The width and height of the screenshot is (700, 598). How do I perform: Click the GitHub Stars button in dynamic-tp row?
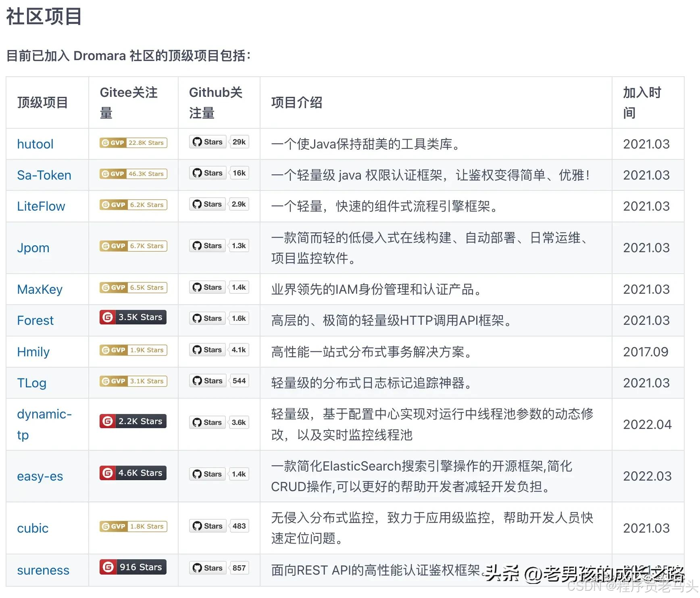[208, 422]
